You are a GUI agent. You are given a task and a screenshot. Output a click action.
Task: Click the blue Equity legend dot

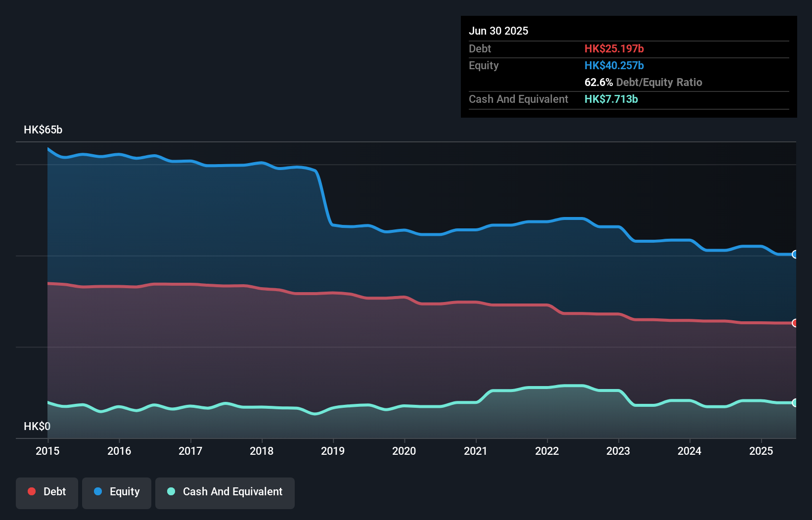98,491
